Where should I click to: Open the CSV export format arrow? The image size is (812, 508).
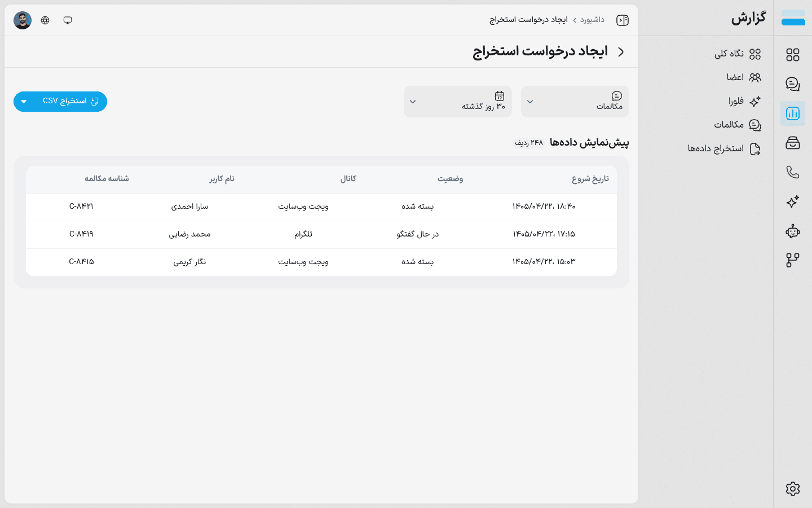pyautogui.click(x=24, y=102)
